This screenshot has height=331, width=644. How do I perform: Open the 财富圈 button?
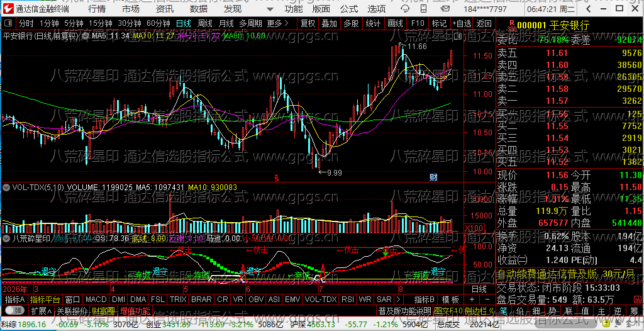[x=104, y=310]
